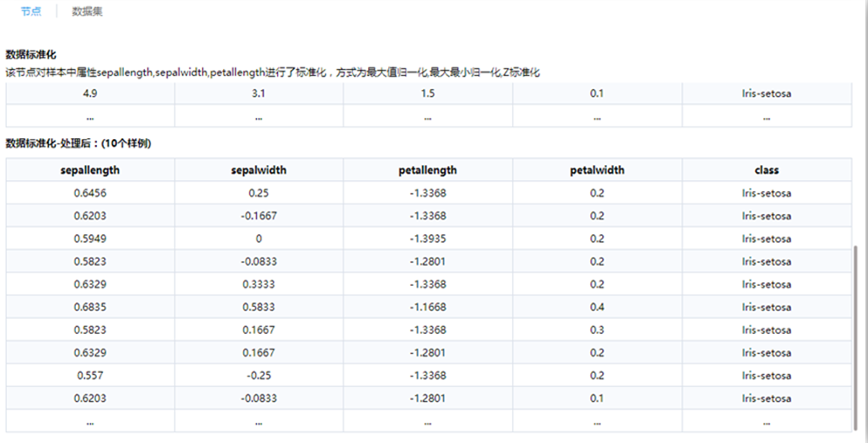
Task: Select the petallength column header
Action: click(x=427, y=170)
